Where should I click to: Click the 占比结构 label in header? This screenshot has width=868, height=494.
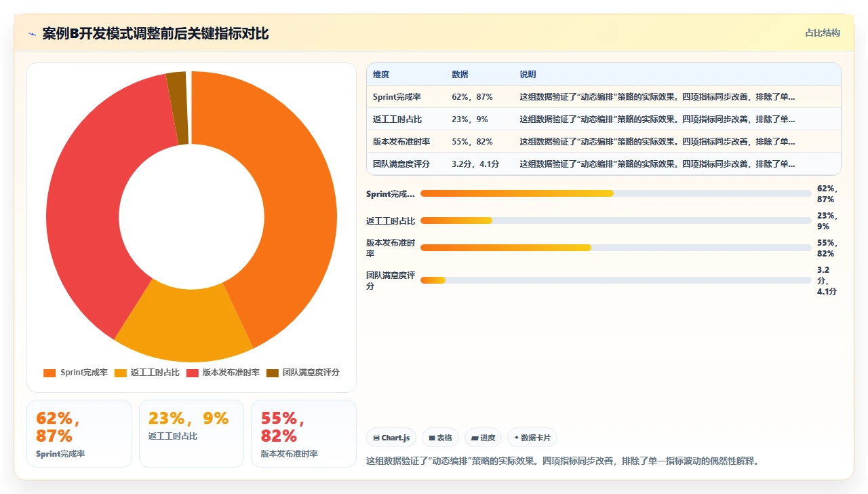pyautogui.click(x=823, y=33)
